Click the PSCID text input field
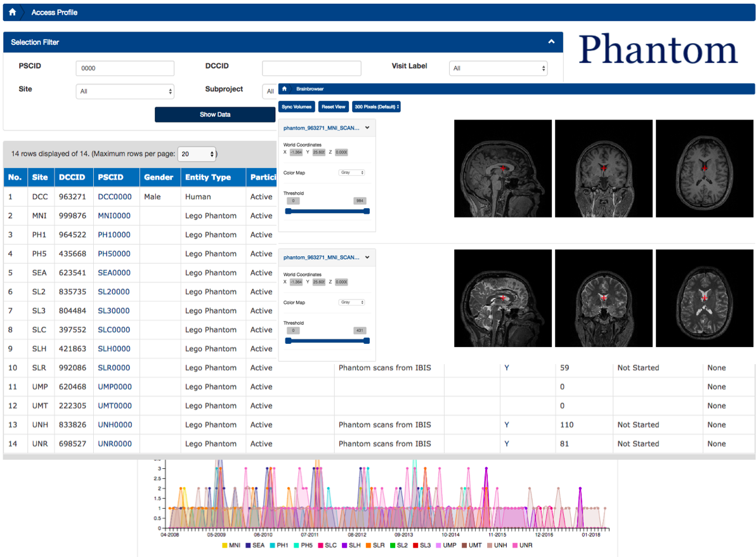The image size is (756, 557). (x=125, y=69)
